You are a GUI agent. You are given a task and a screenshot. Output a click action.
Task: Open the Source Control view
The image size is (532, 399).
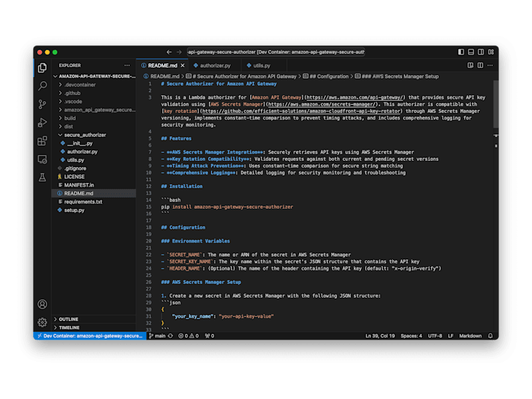click(43, 104)
